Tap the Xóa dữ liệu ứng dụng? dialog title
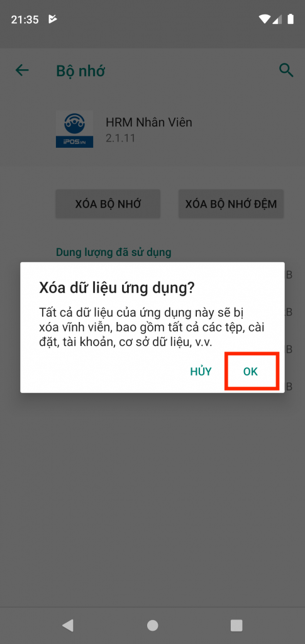Screen dimensions: 305x644 (x=116, y=288)
